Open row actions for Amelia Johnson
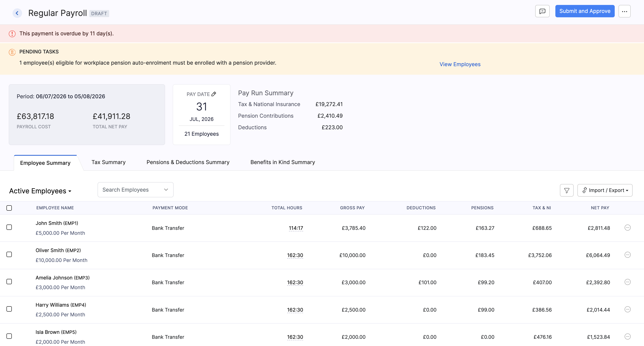Screen dimensions: 644x346 pos(627,282)
